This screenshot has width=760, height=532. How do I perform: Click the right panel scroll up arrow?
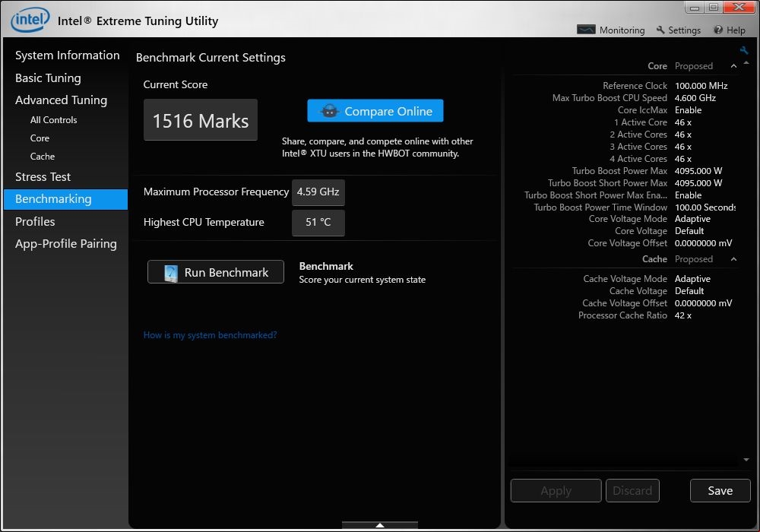[x=746, y=62]
